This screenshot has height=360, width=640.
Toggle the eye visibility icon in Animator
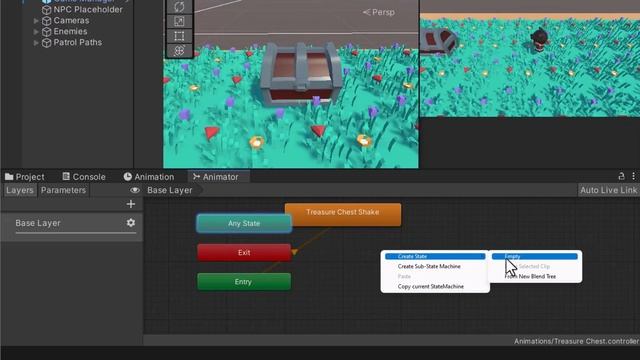(x=135, y=190)
